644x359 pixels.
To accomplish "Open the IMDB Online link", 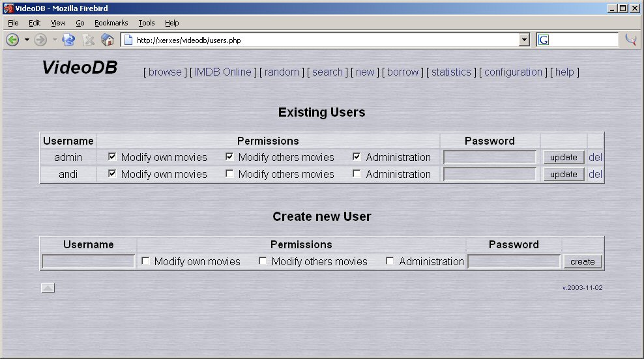I will click(x=223, y=72).
